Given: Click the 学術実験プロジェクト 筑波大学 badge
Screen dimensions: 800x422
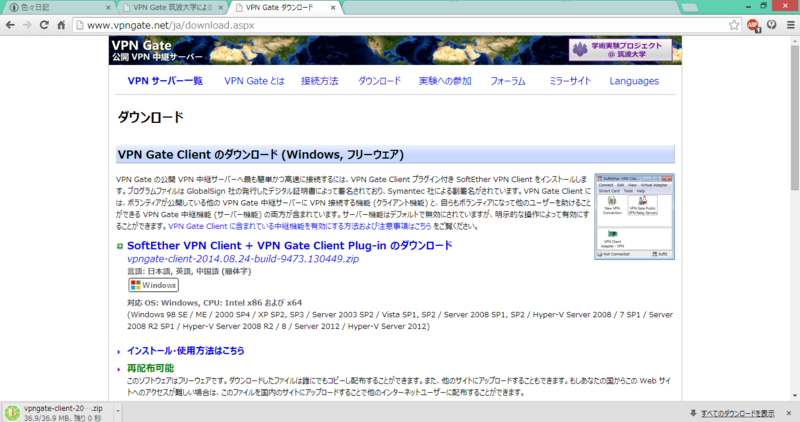Looking at the screenshot, I should [x=620, y=50].
